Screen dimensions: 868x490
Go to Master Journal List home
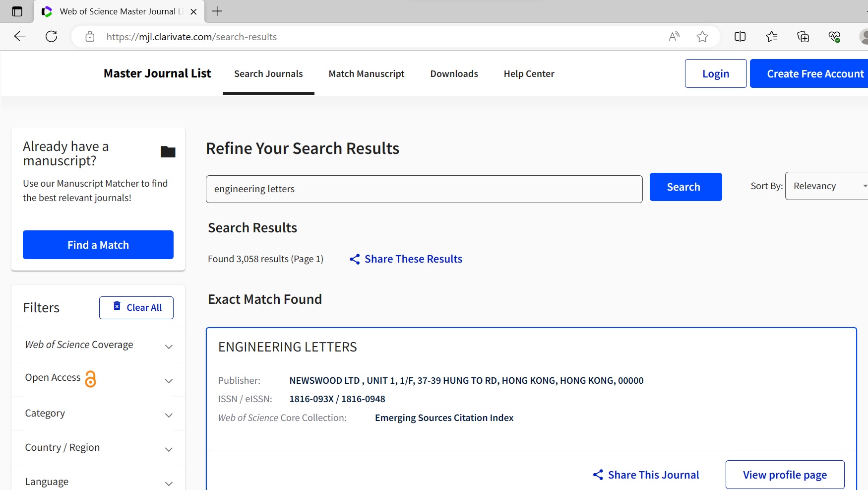[157, 73]
